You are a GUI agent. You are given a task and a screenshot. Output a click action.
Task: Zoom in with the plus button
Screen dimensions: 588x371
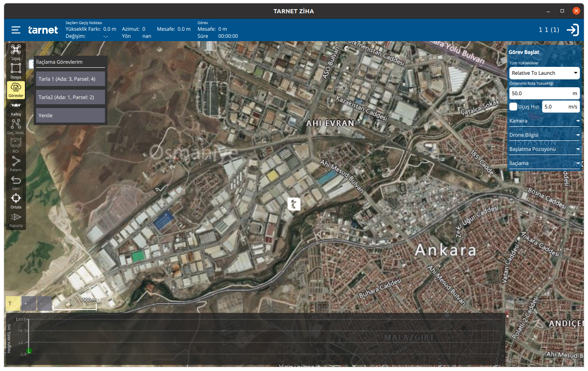click(x=29, y=303)
